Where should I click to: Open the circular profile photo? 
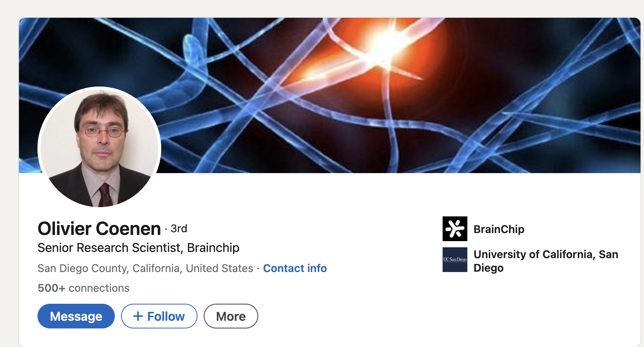[99, 147]
